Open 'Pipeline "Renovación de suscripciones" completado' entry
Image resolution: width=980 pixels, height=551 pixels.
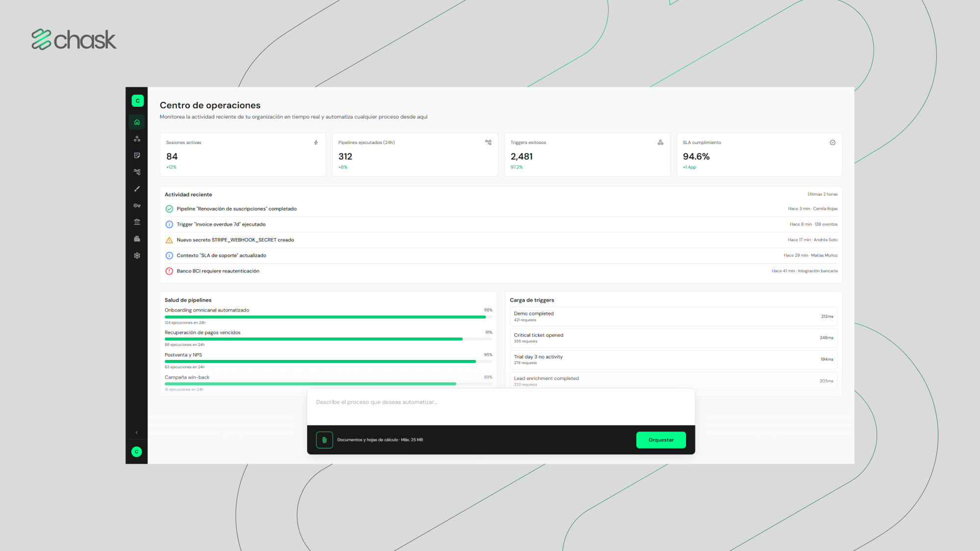pyautogui.click(x=501, y=209)
